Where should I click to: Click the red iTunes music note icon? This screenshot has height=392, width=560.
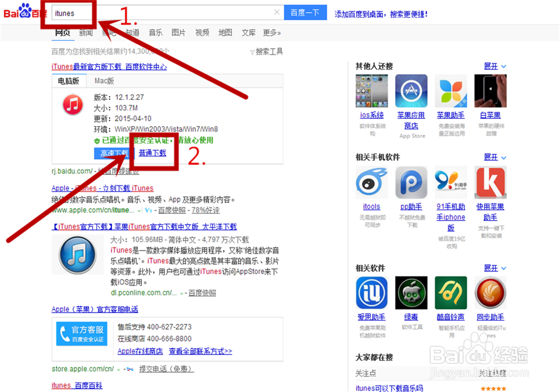pyautogui.click(x=72, y=104)
